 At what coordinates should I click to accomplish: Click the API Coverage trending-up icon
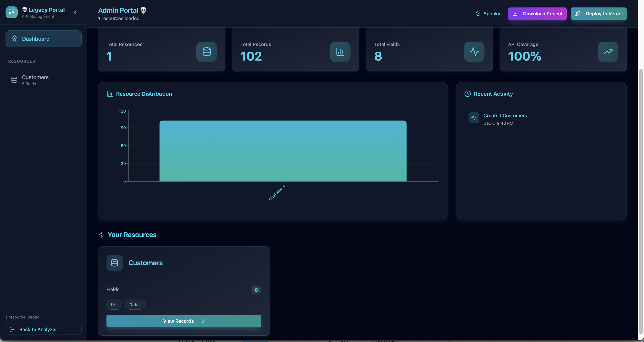(608, 52)
